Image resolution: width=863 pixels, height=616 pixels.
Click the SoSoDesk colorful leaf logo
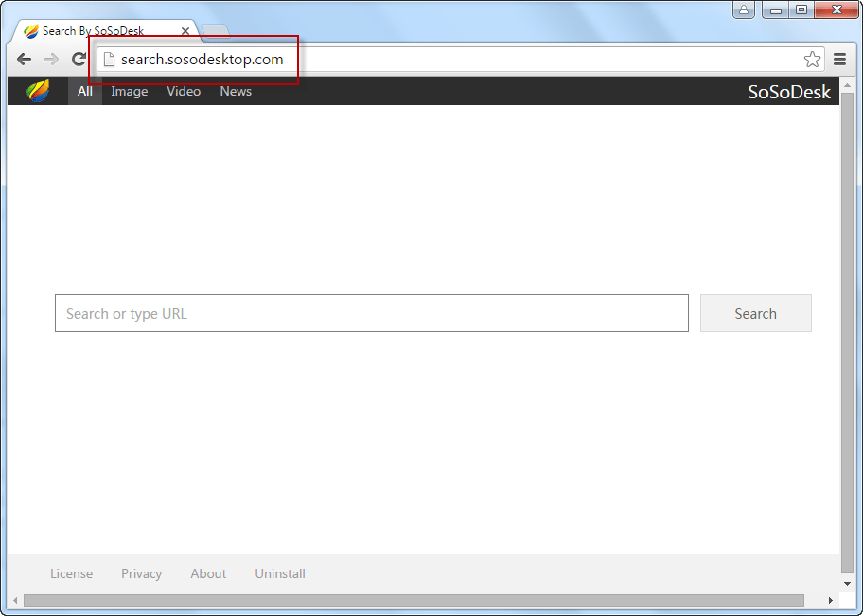pos(38,91)
